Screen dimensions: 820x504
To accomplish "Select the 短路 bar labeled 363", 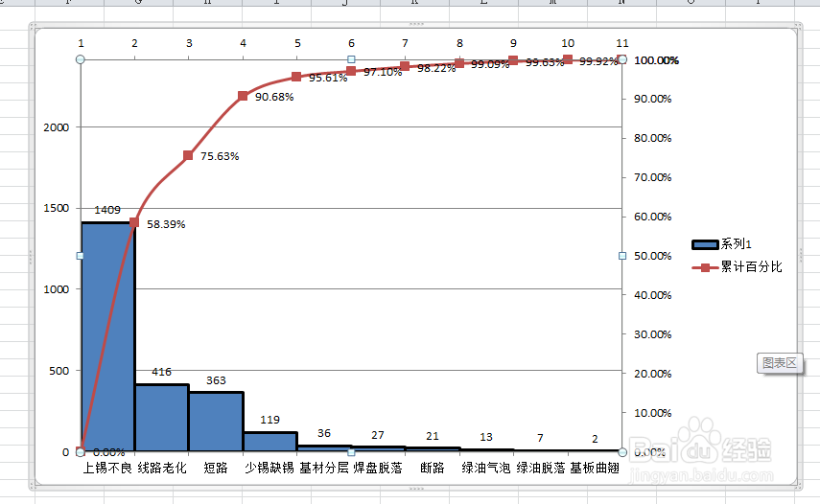I will pos(216,422).
